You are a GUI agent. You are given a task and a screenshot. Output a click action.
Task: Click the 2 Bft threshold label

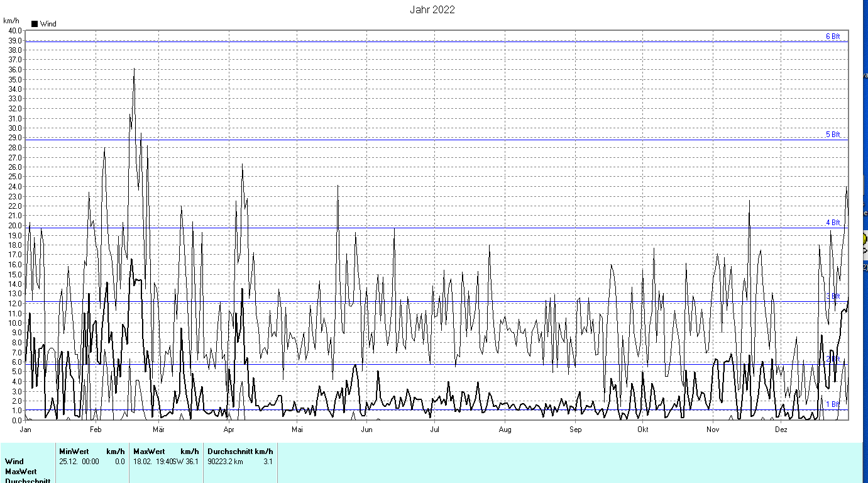[x=833, y=359]
